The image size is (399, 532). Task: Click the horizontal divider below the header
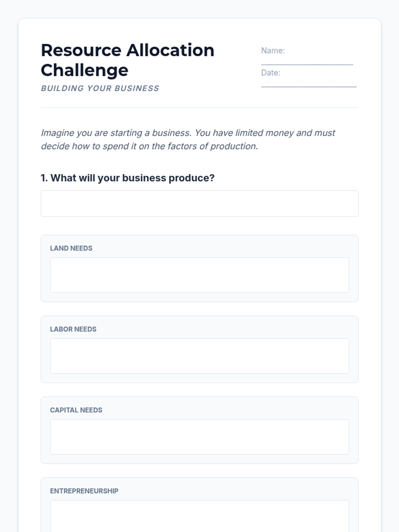pyautogui.click(x=199, y=107)
